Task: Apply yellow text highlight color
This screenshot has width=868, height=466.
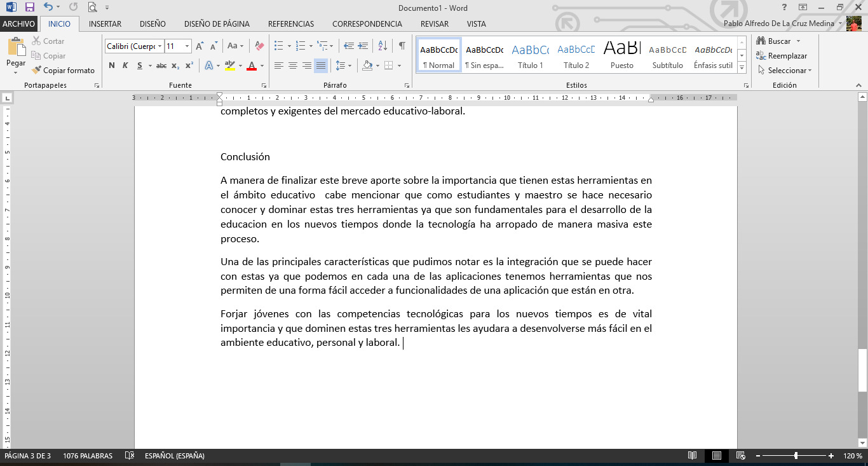Action: 229,65
